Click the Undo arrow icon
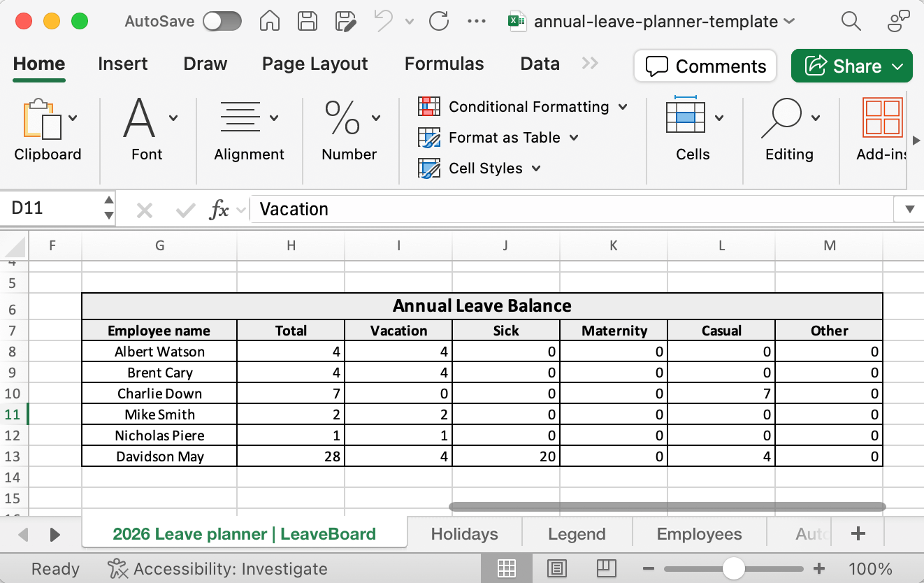The width and height of the screenshot is (924, 583). 383,21
